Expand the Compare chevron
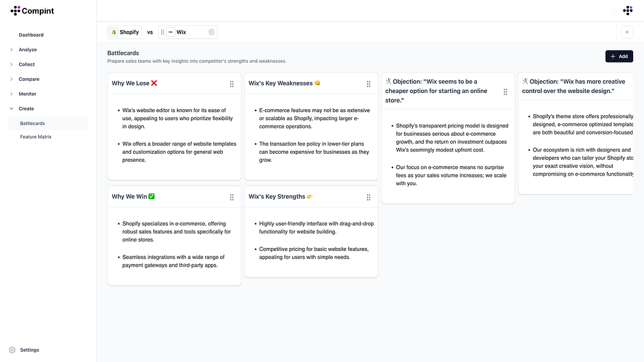Viewport: 644px width, 362px height. [x=11, y=79]
